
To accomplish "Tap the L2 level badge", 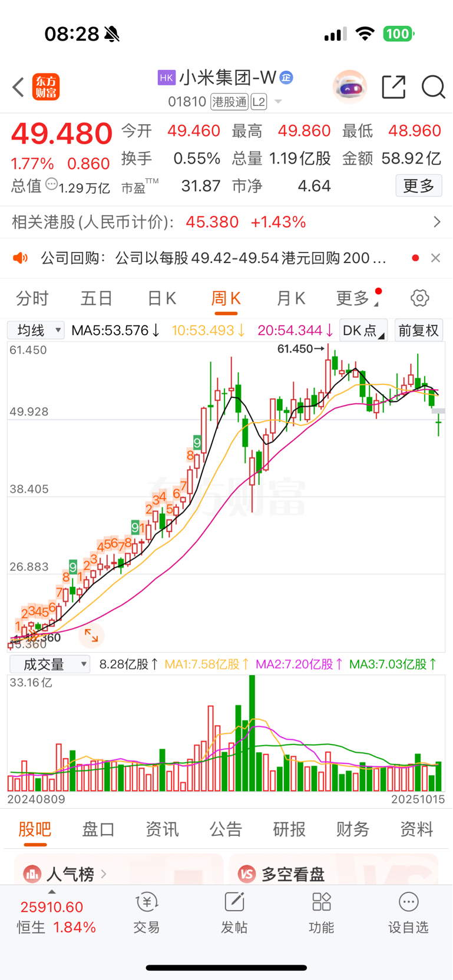I will [259, 102].
